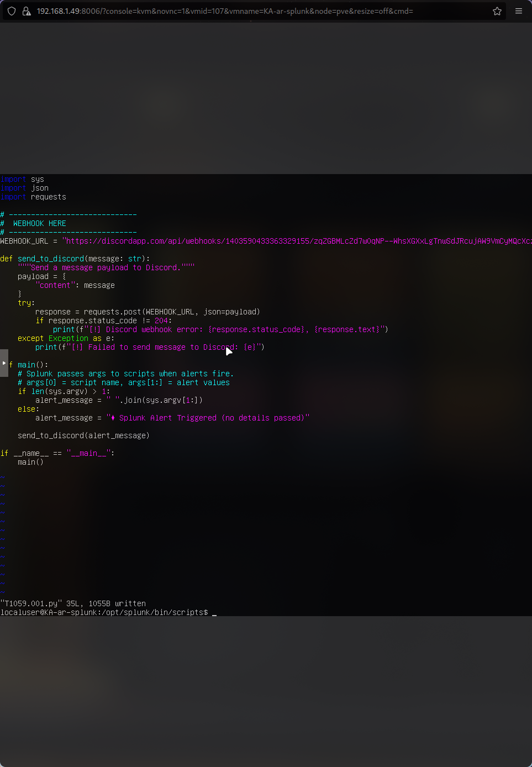
Task: Click the 'Splunk Alert Triggered' string
Action: [x=208, y=418]
